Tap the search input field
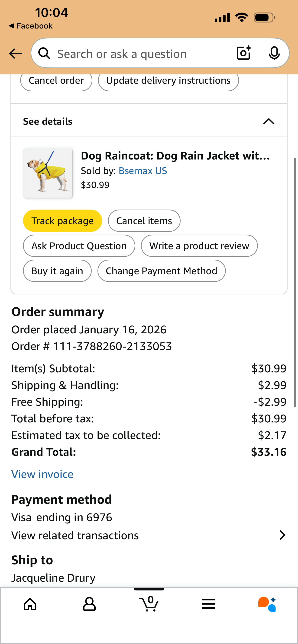 coord(140,54)
